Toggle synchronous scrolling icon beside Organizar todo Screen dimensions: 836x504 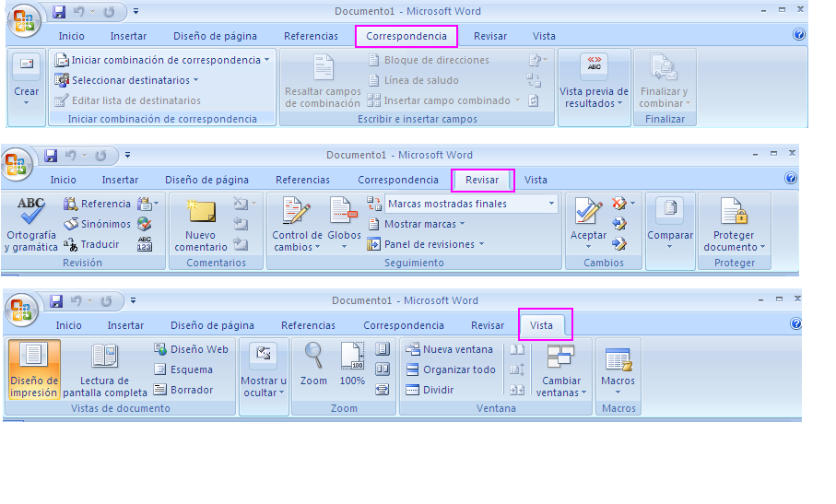517,369
